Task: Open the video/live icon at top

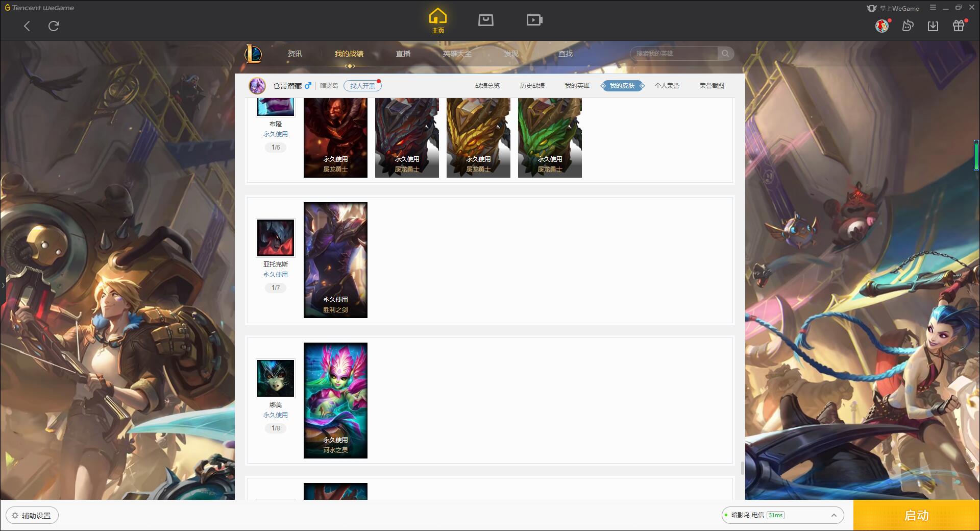Action: click(534, 20)
